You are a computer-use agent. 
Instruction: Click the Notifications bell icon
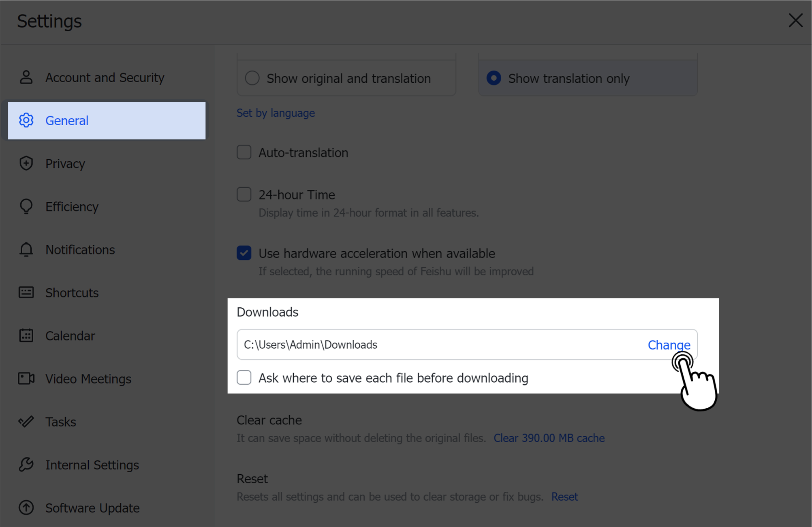point(26,250)
